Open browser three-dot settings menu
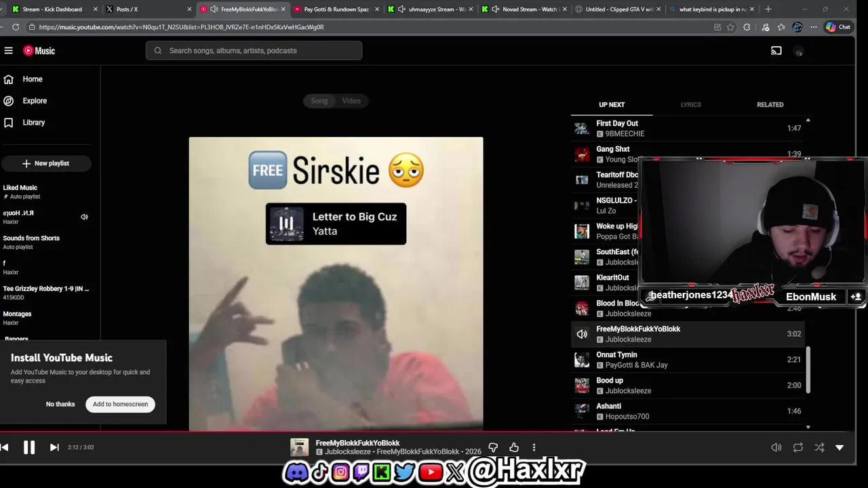This screenshot has height=488, width=868. point(814,27)
